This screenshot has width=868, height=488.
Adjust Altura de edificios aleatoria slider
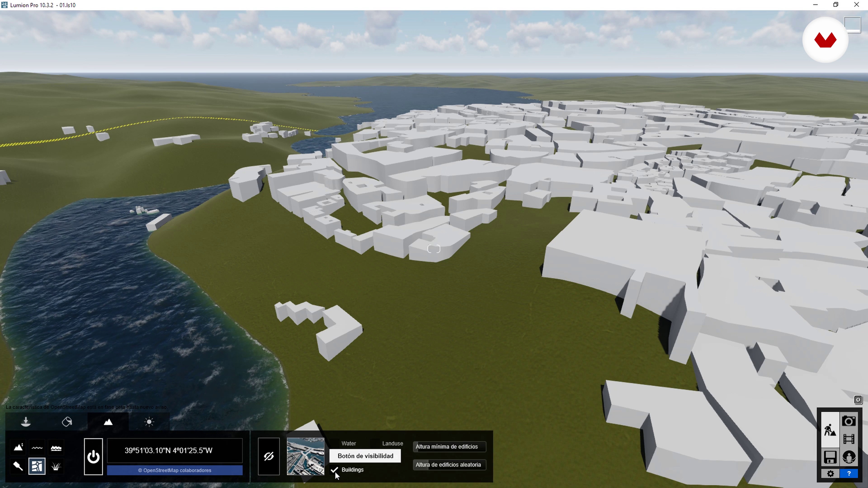(450, 465)
